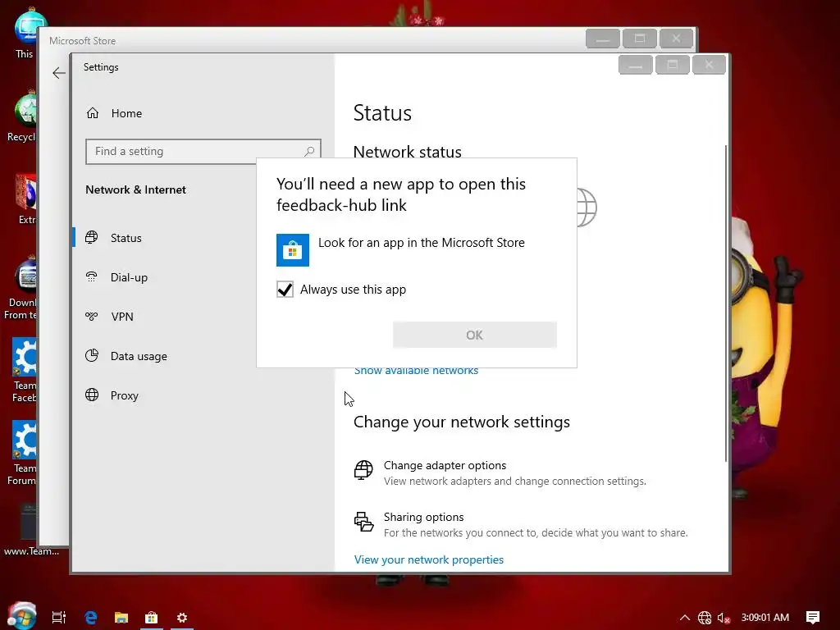The image size is (840, 630).
Task: Show hidden tray icons chevron
Action: point(685,618)
